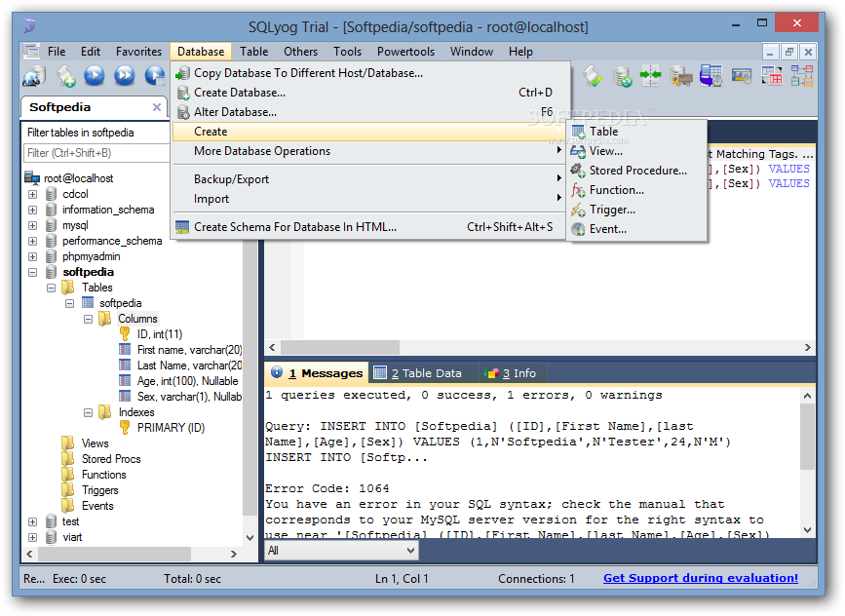
Task: Collapse the Indexes folder node
Action: 89,413
